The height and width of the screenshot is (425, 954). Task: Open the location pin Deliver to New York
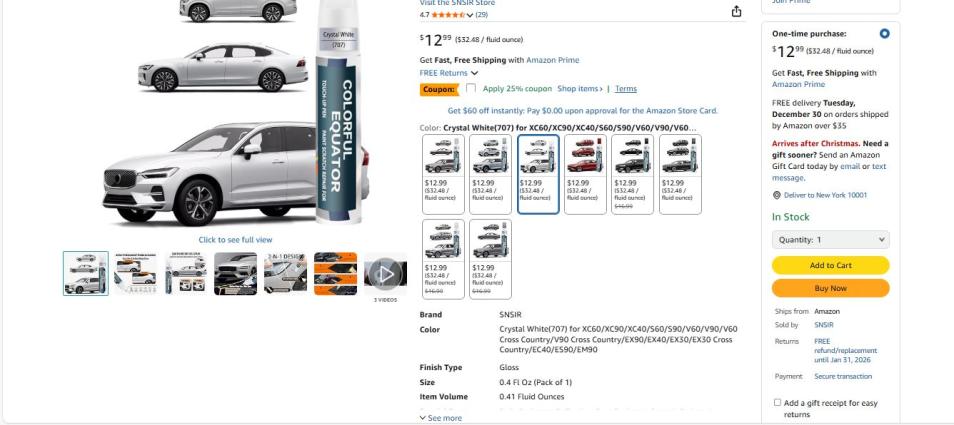tap(820, 195)
